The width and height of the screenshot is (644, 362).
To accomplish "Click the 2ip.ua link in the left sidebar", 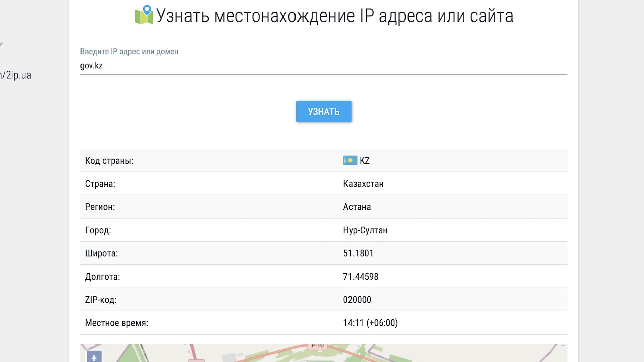I will click(16, 75).
